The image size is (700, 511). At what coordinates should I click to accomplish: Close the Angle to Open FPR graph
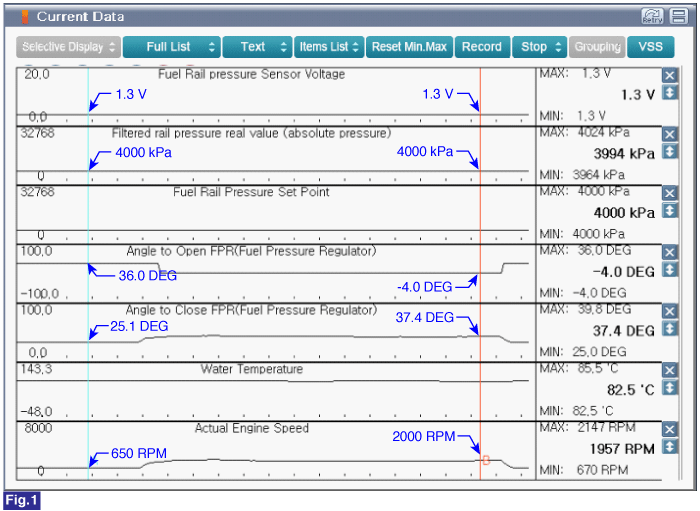tap(669, 252)
